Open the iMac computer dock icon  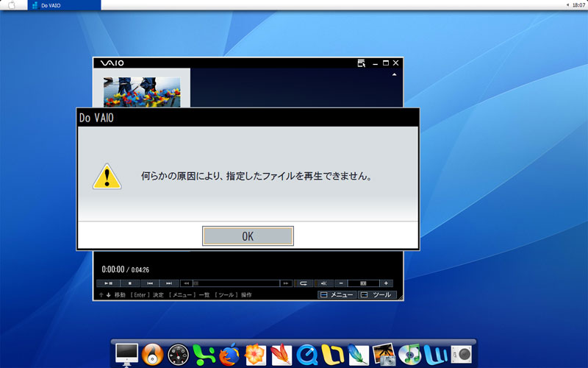coord(126,354)
